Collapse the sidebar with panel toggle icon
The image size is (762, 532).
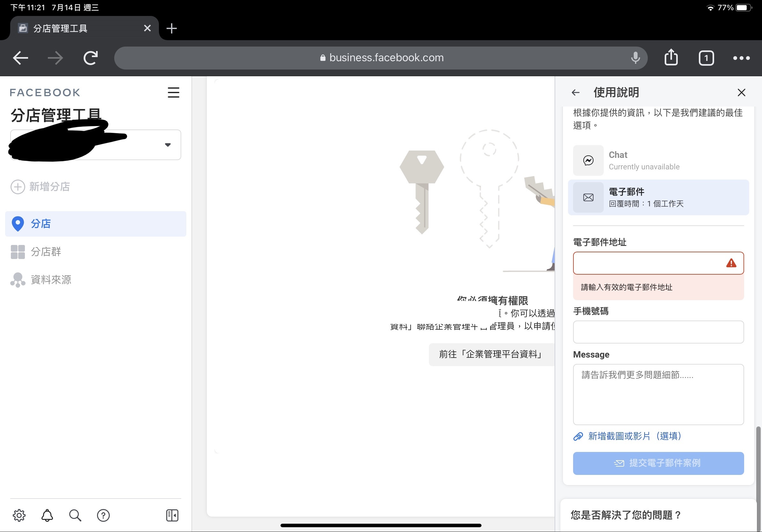pos(172,515)
